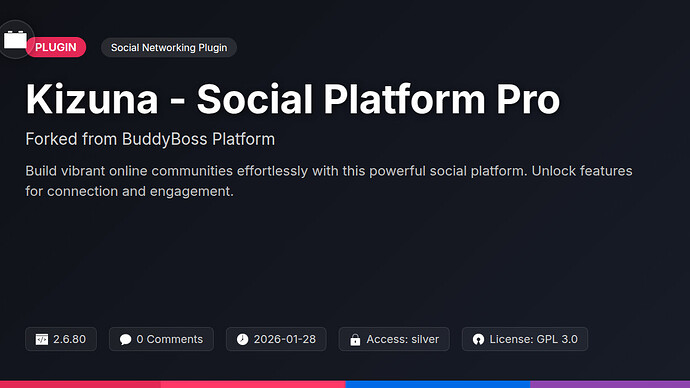Click the Kizuna - Social Platform Pro title
This screenshot has height=388, width=690.
tap(293, 99)
